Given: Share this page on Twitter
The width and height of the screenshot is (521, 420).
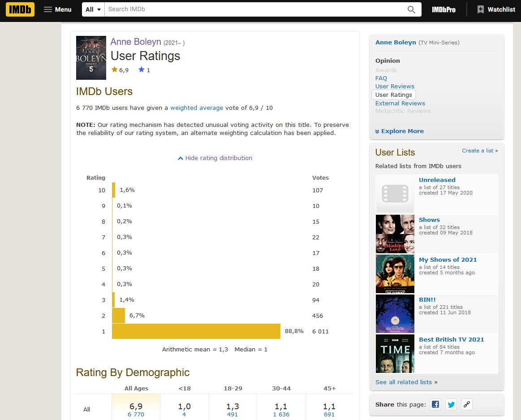Looking at the screenshot, I should (x=451, y=404).
